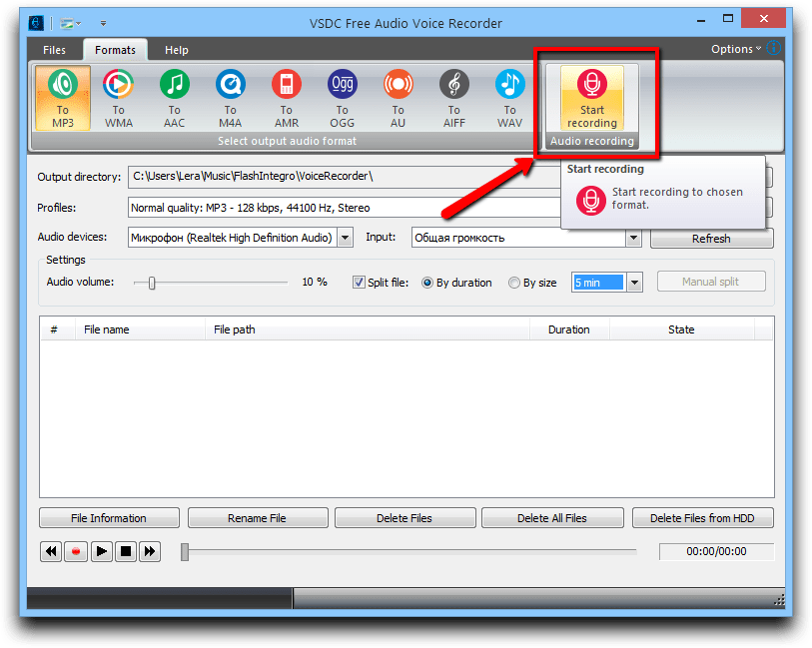This screenshot has height=648, width=812.
Task: Select the To AAC format icon
Action: tap(174, 97)
